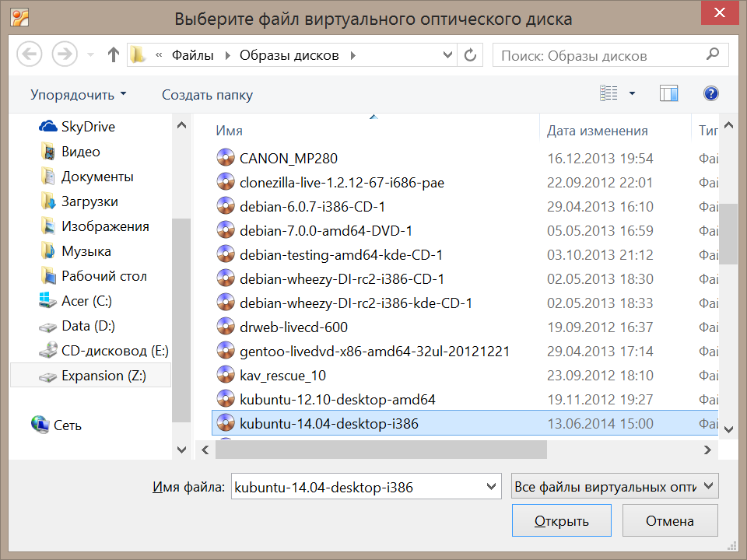Open the recent locations dropdown arrow
Screen dimensions: 747x560
click(90, 55)
